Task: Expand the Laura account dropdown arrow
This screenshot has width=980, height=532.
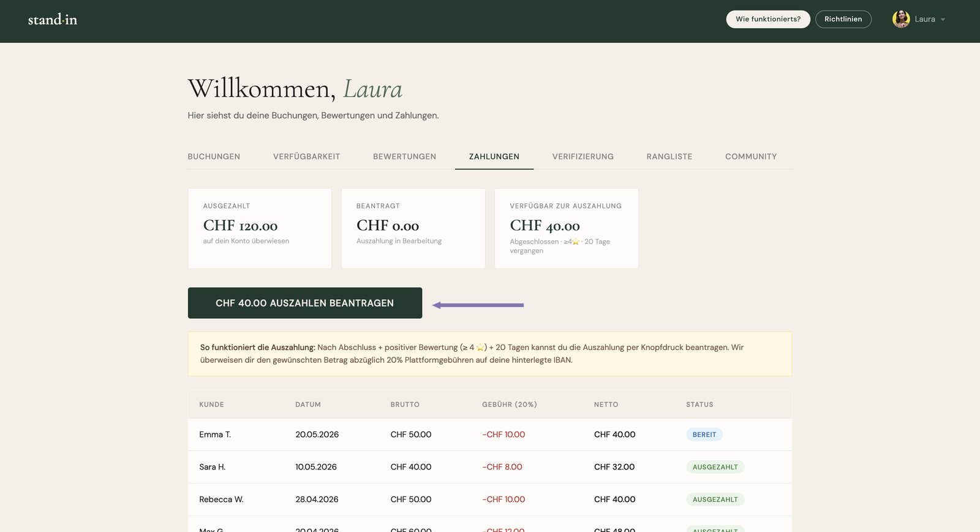Action: 943,20
